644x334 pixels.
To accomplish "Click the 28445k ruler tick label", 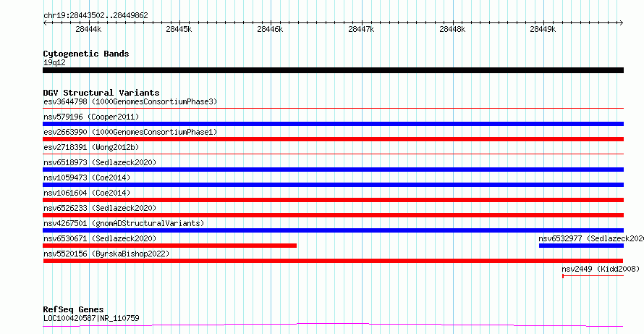I will [179, 29].
